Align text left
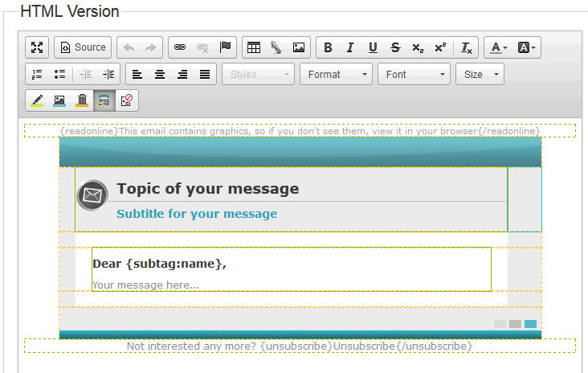588x373 pixels. (x=137, y=74)
